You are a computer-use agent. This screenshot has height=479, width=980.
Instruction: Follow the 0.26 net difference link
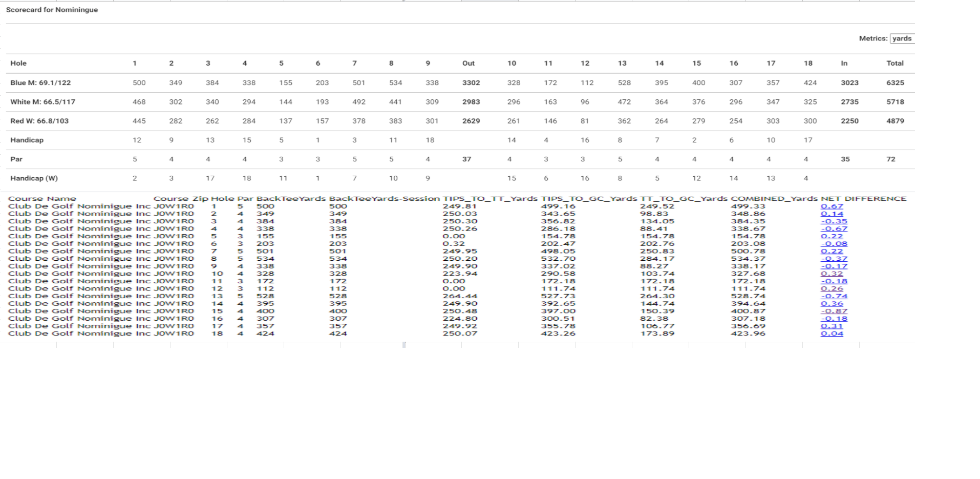tap(832, 288)
